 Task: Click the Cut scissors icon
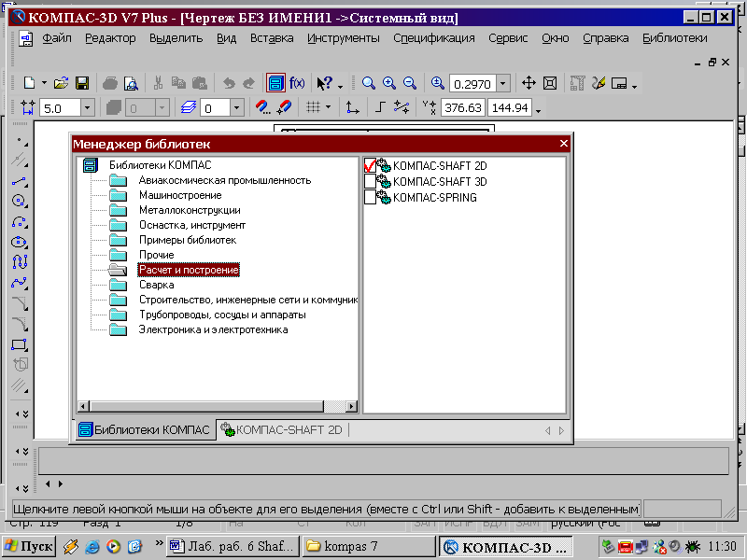click(x=158, y=83)
